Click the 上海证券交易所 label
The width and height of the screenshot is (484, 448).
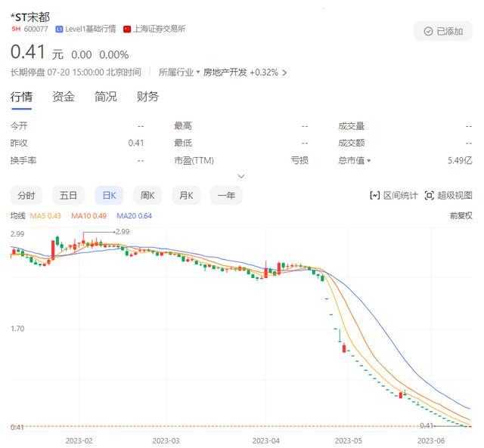(x=160, y=29)
